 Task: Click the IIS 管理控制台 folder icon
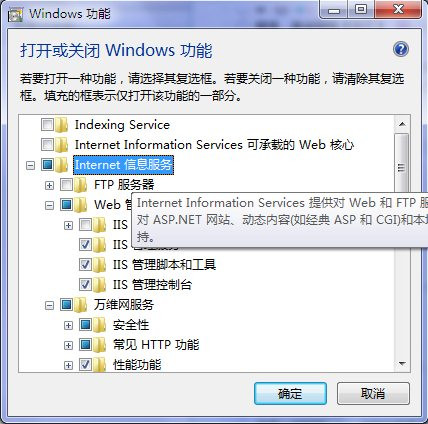pyautogui.click(x=100, y=285)
